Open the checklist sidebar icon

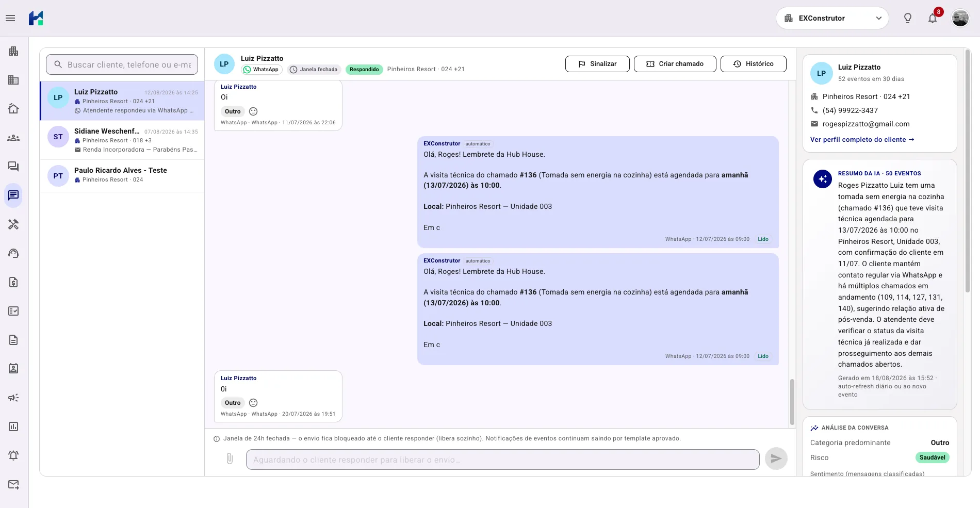[13, 311]
